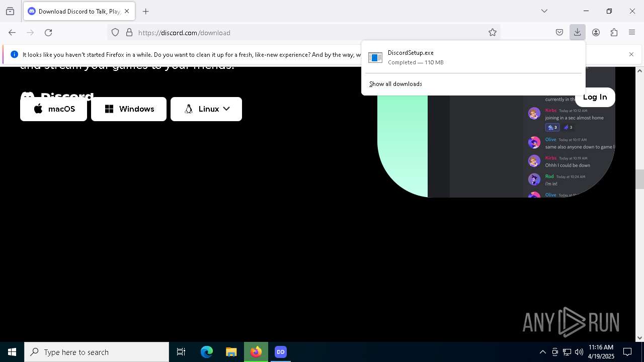This screenshot has height=362, width=644.
Task: Open the volume tray icon
Action: [x=579, y=352]
